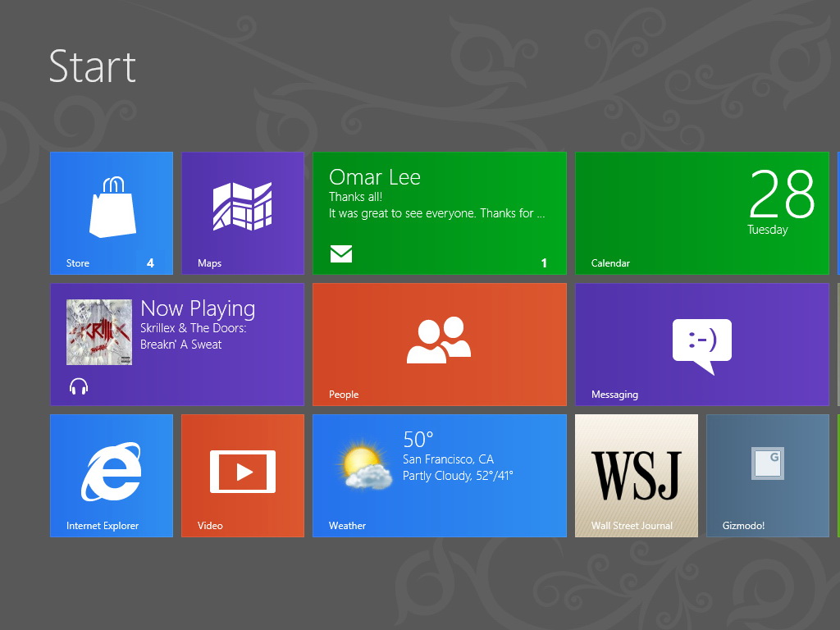The height and width of the screenshot is (630, 840).
Task: Click the Messaging label text
Action: [x=614, y=395]
